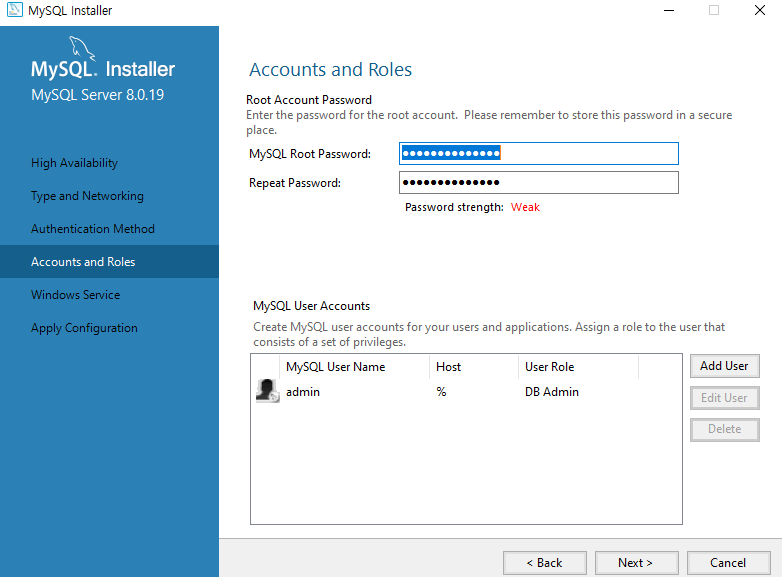Select Accounts and Roles sidebar item

point(109,262)
